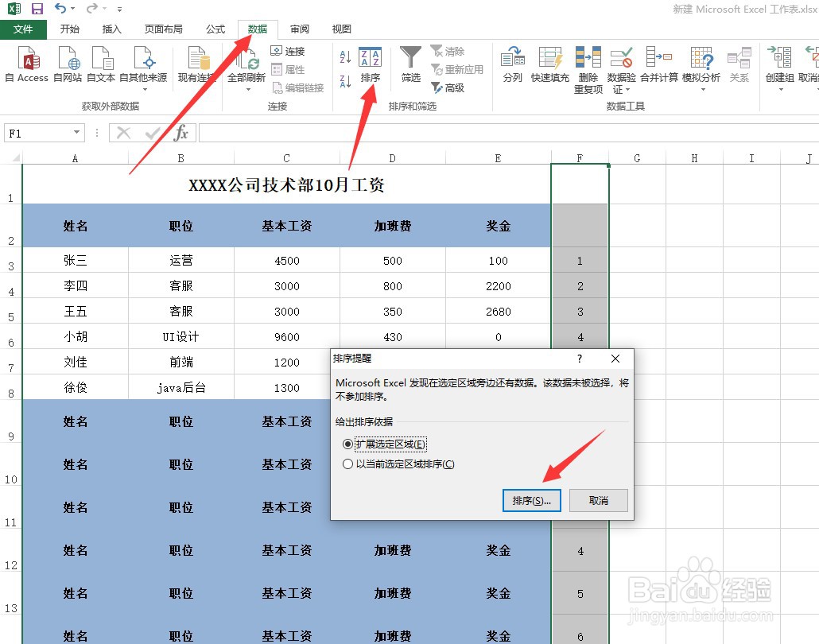Screen dimensions: 819x644
Task: Click the formula bar cancel X
Action: click(124, 133)
